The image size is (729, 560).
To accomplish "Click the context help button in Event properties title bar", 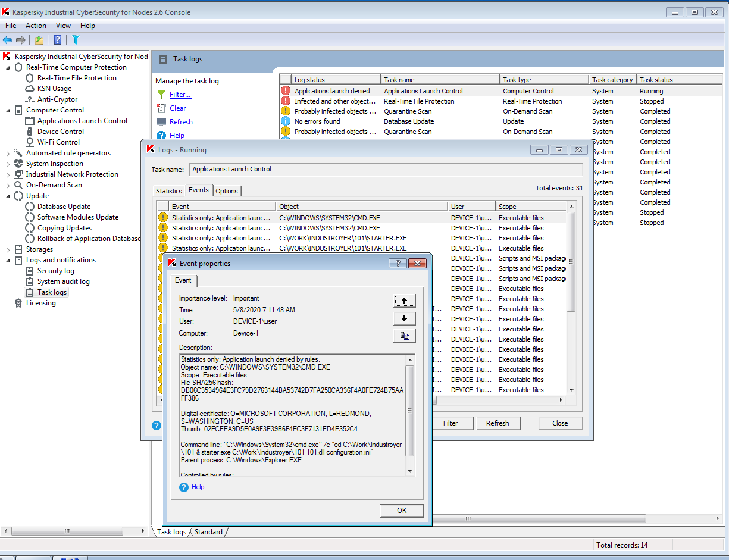I will 397,263.
